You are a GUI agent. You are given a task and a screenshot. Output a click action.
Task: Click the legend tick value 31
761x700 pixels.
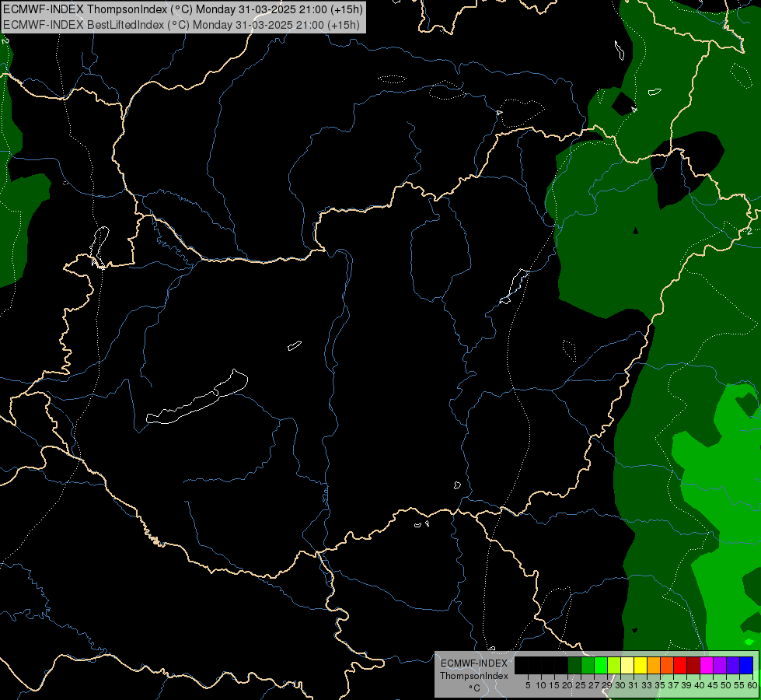634,685
